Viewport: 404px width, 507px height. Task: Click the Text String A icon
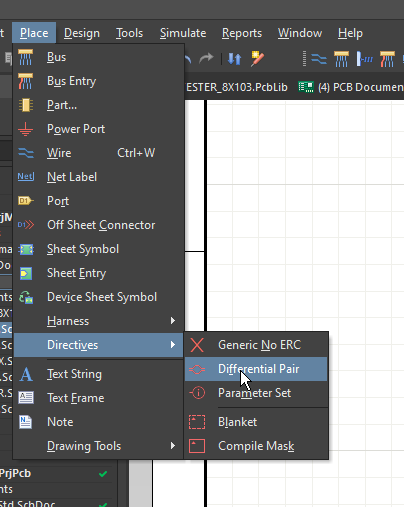tap(26, 374)
